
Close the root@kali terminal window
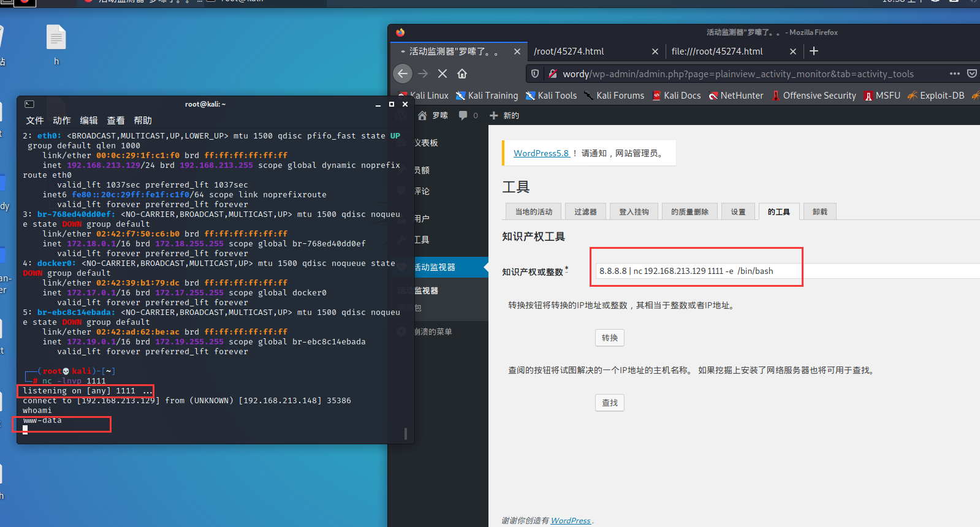tap(405, 104)
